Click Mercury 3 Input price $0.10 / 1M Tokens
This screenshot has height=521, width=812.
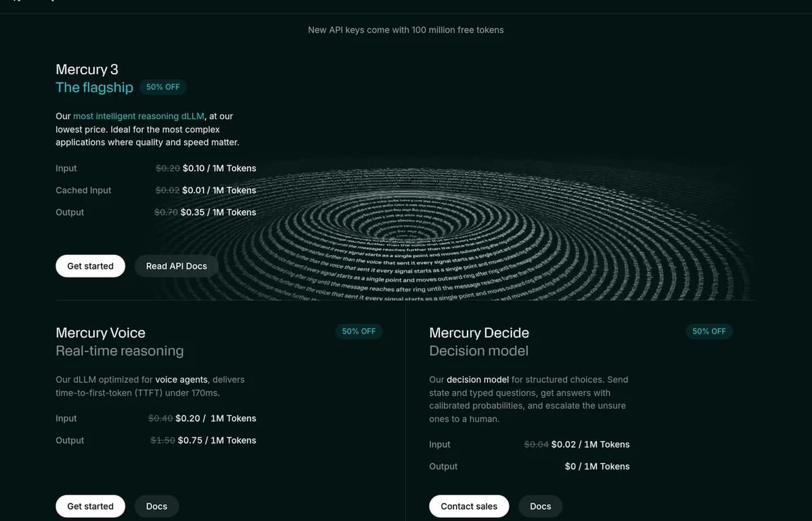pos(219,168)
